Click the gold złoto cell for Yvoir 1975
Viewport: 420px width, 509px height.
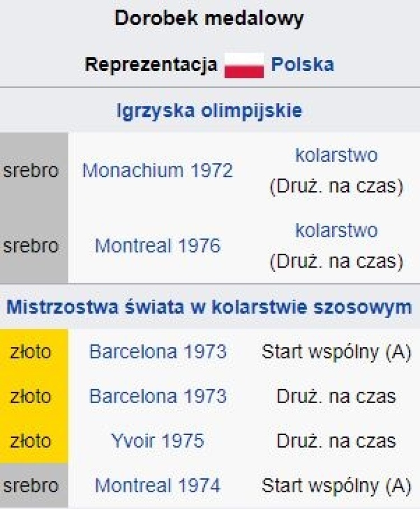tap(34, 441)
